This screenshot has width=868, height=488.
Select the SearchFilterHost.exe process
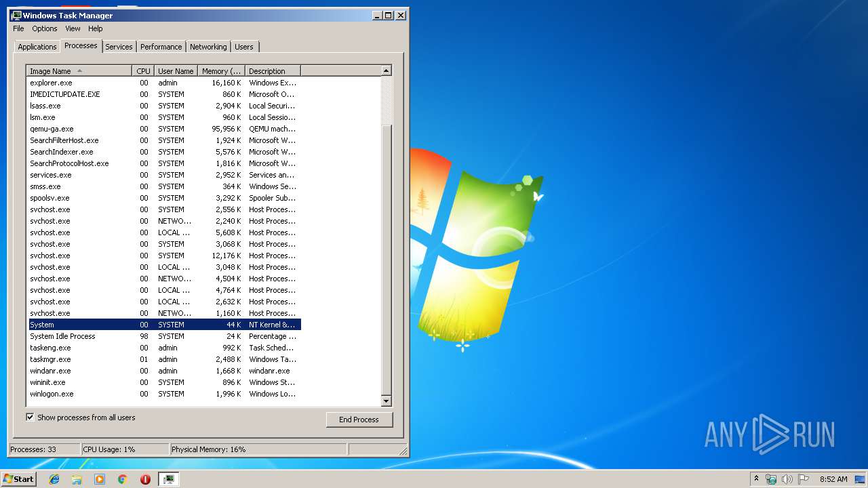163,140
